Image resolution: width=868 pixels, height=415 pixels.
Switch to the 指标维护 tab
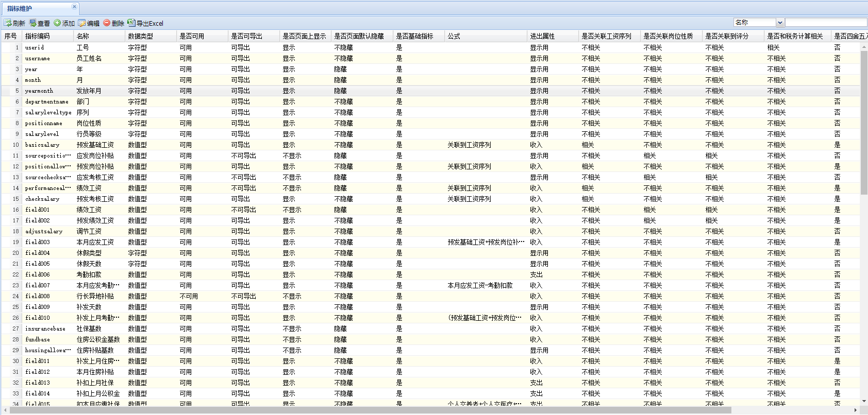coord(21,8)
